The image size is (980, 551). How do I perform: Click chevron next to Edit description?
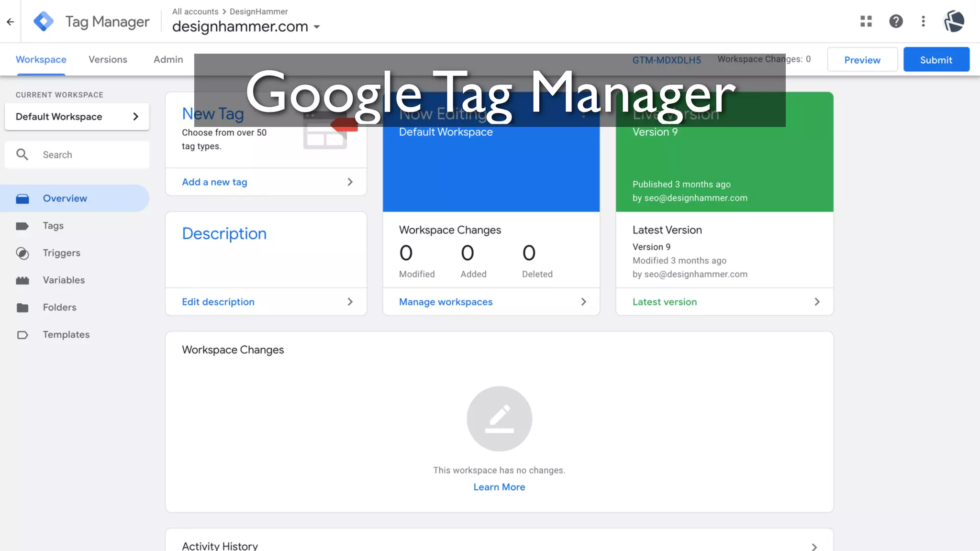pos(350,302)
